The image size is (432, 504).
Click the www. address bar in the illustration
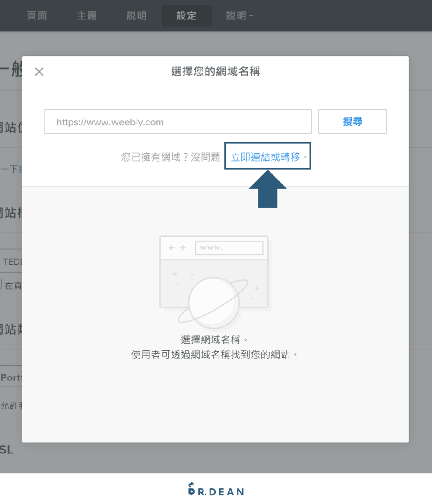tap(229, 247)
